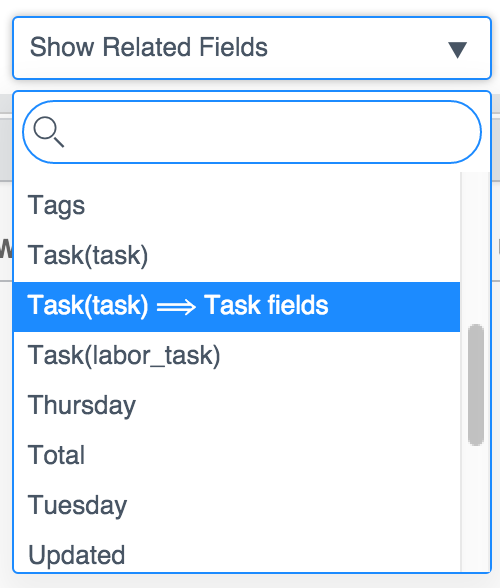
Task: Select the Tuesday option
Action: pos(236,506)
